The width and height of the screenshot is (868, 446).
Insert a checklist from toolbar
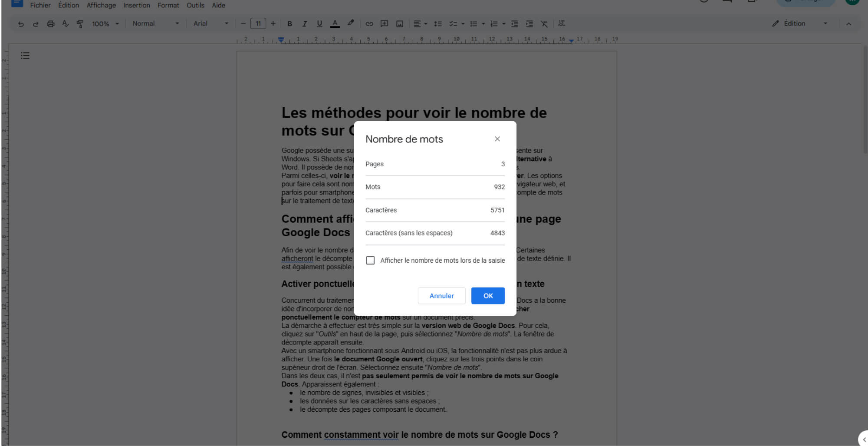pos(453,24)
